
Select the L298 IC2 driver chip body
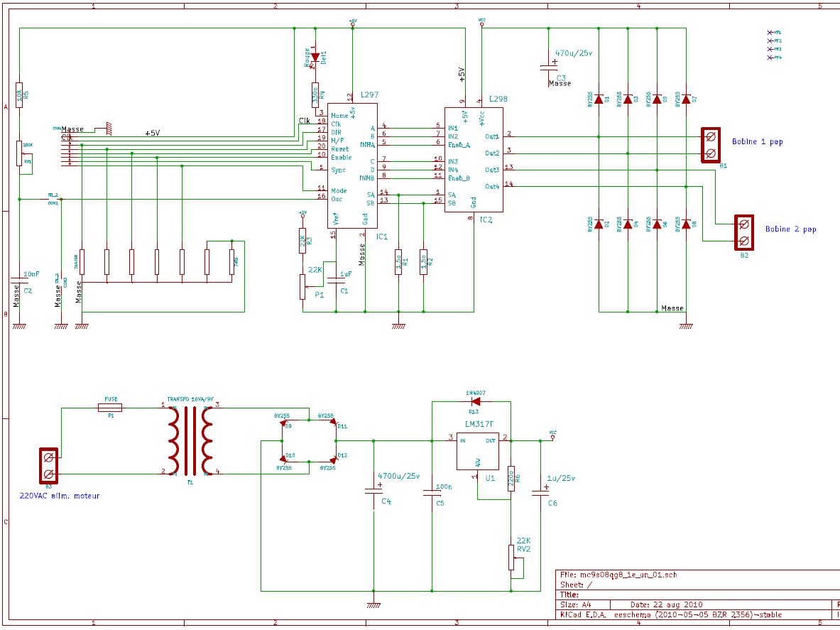pyautogui.click(x=474, y=160)
